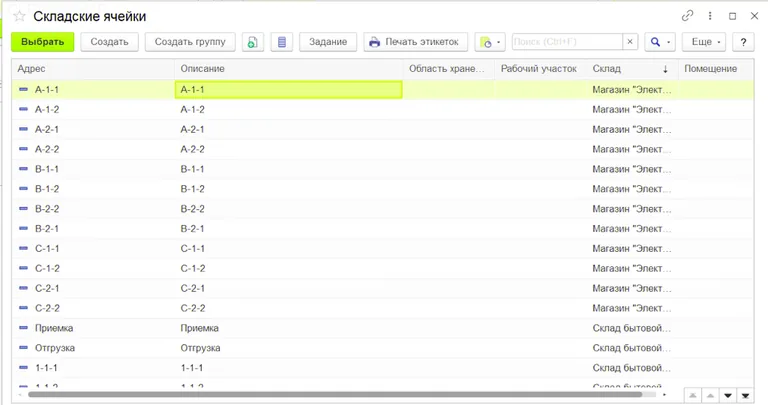Click the Помещение column header
The height and width of the screenshot is (405, 768).
716,69
